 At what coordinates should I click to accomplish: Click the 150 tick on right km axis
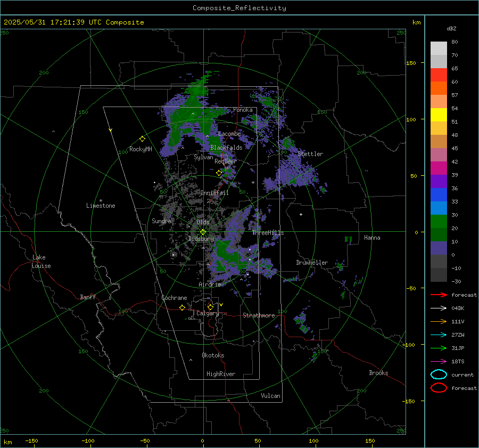tap(411, 63)
